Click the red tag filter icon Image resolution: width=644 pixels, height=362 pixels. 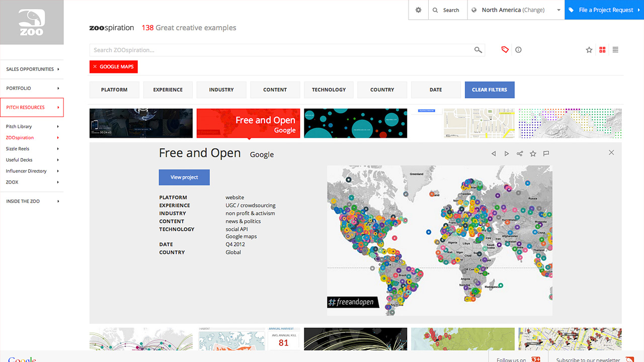point(505,50)
